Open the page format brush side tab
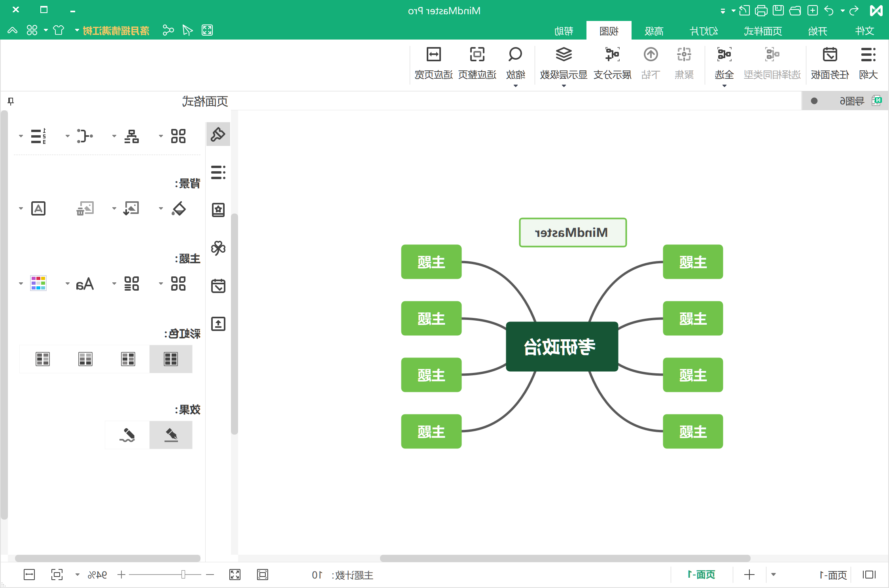This screenshot has width=889, height=588. pos(218,134)
